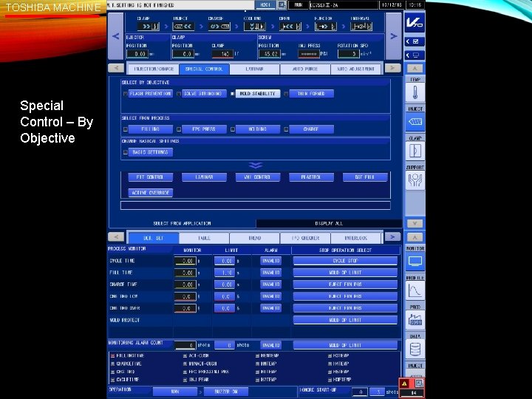Viewport: 532px width, 399px height.
Task: Select the INTERVAL step icon in process sequence
Action: pos(361,26)
